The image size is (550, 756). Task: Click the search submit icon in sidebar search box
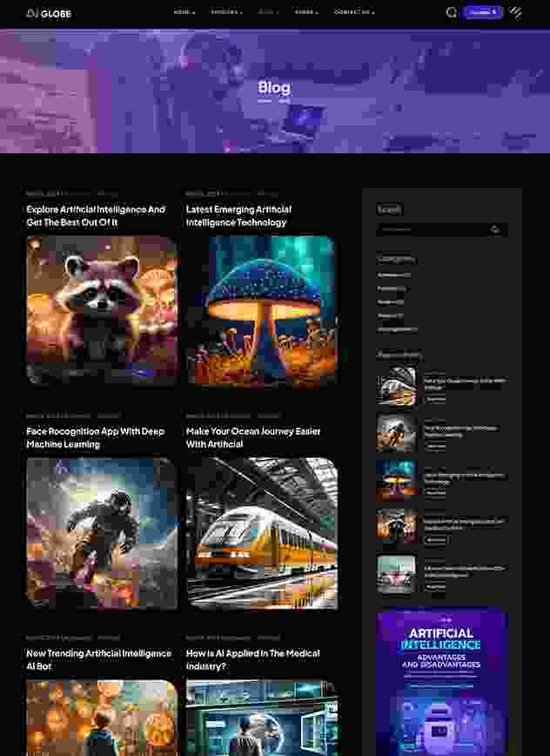pos(495,230)
